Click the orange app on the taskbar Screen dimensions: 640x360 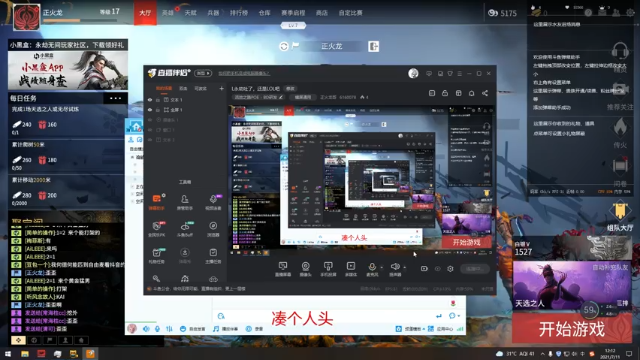[90, 354]
